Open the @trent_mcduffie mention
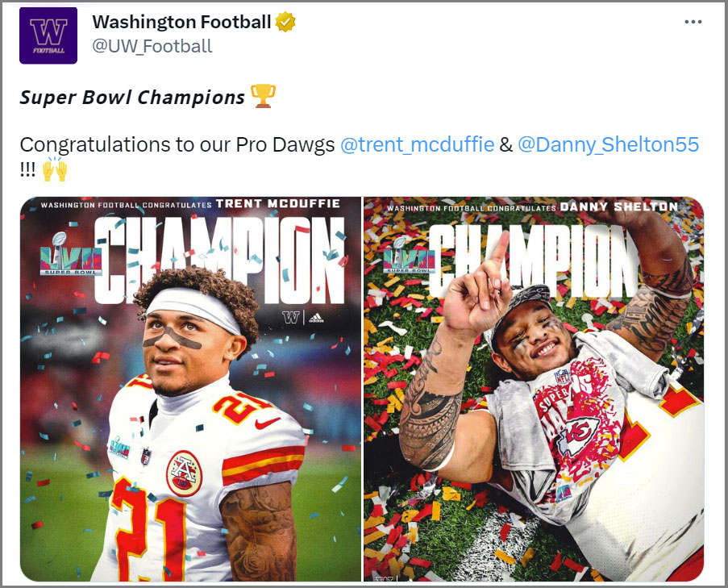 click(x=417, y=144)
